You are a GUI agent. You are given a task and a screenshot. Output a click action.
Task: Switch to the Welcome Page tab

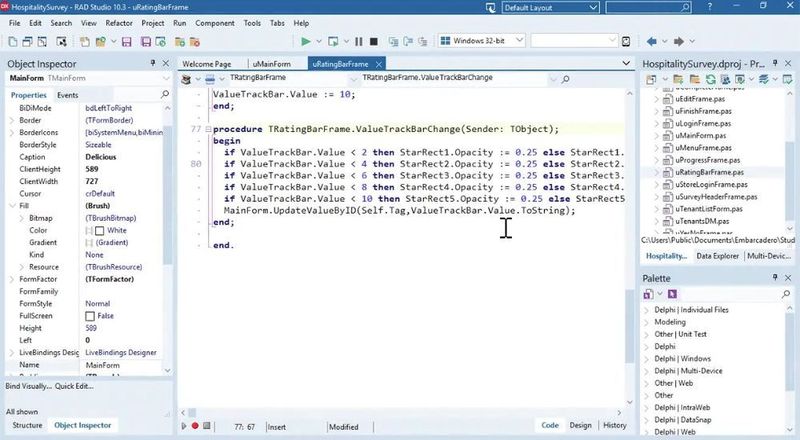click(207, 64)
